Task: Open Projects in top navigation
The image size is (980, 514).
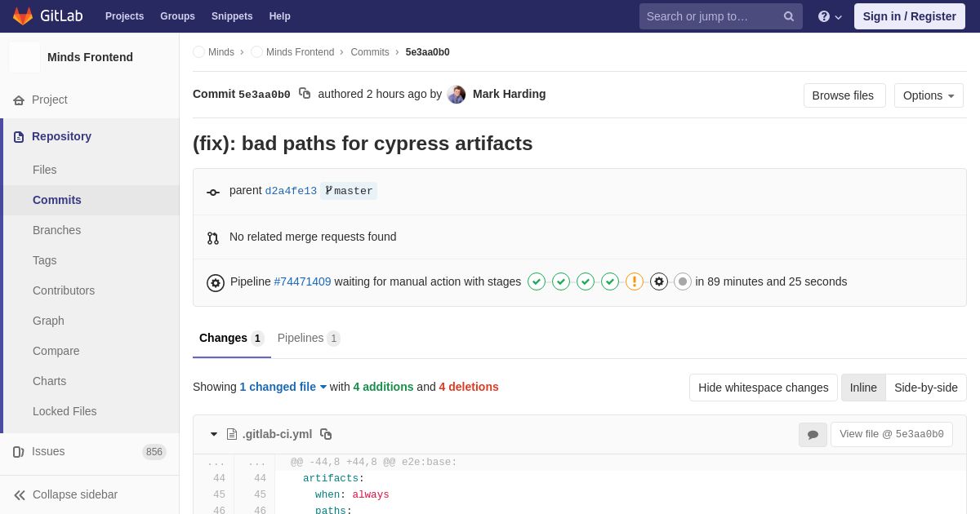Action: coord(124,16)
